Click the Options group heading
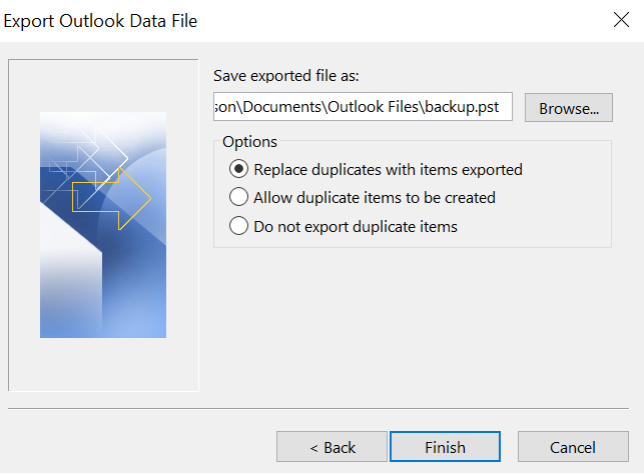 (250, 141)
